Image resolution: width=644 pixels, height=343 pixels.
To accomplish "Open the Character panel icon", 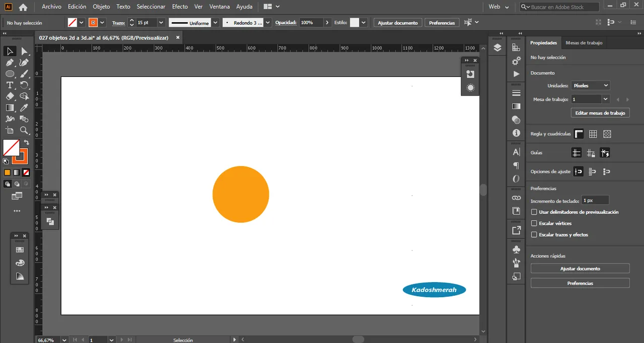I will pos(516,152).
